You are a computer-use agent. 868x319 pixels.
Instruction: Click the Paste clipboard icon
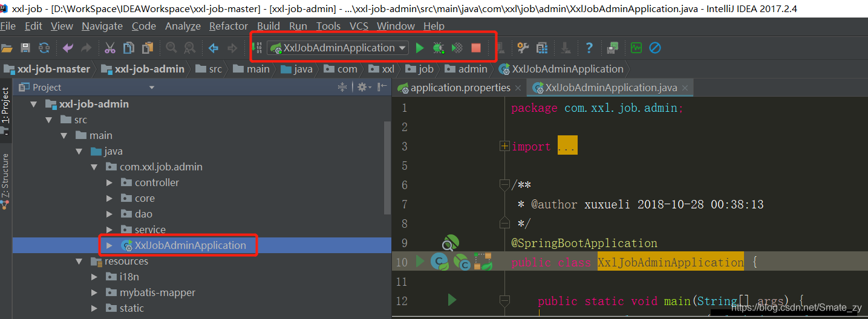point(147,48)
